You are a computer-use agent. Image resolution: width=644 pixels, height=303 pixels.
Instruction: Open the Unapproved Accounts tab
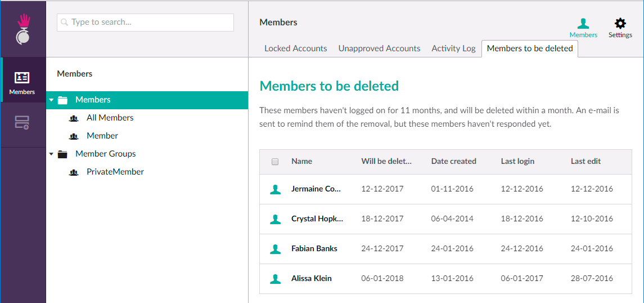(379, 48)
